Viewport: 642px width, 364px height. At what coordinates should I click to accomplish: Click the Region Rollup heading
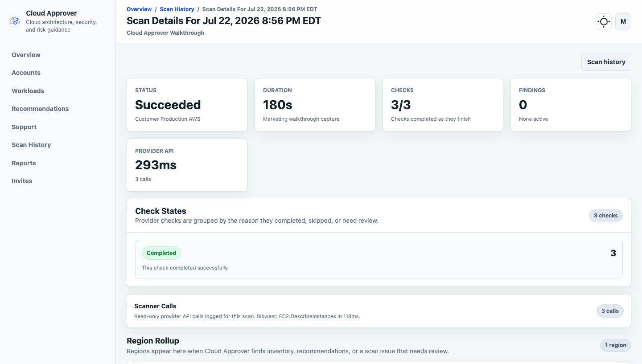(153, 341)
